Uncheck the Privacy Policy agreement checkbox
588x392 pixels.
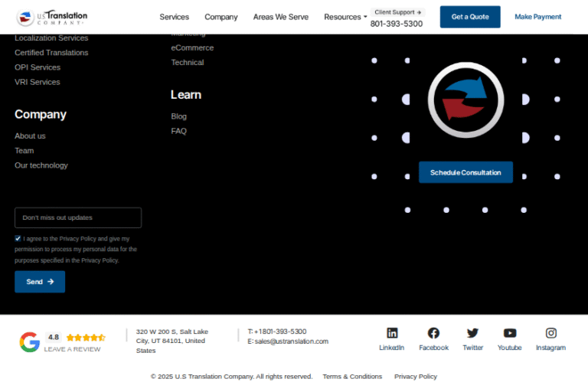18,238
